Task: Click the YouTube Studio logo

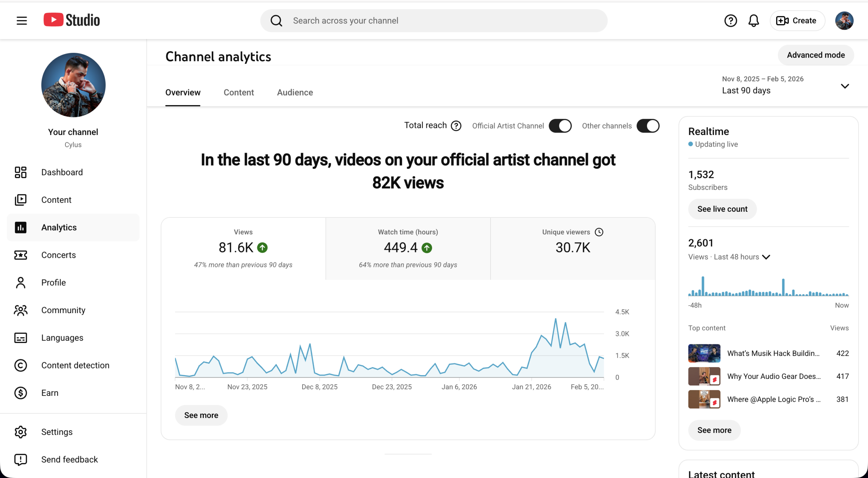Action: [x=72, y=20]
